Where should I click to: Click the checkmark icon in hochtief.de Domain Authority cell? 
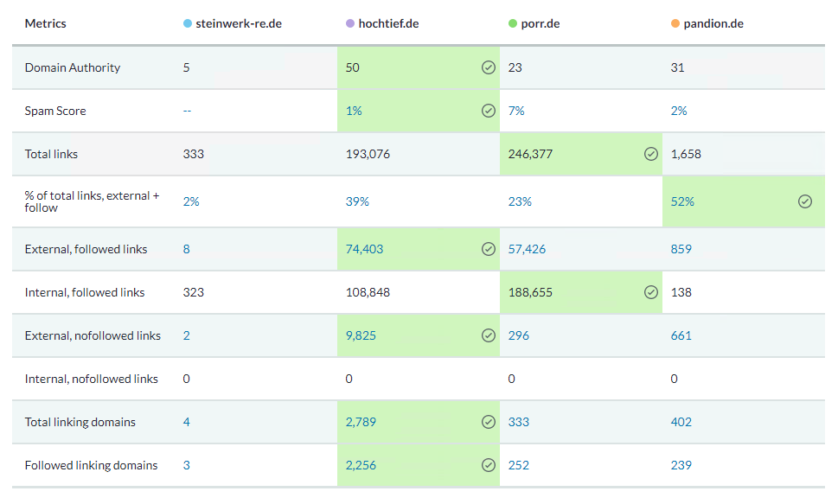[x=489, y=67]
